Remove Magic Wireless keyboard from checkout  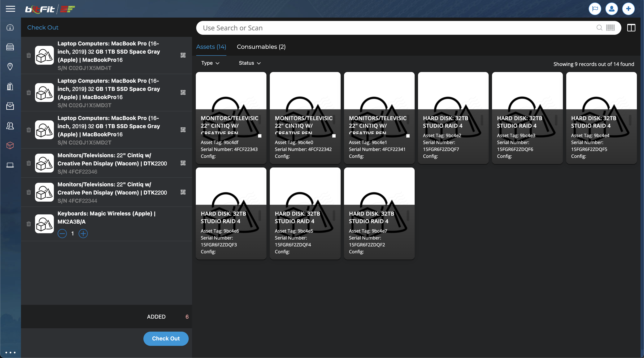[x=29, y=224]
